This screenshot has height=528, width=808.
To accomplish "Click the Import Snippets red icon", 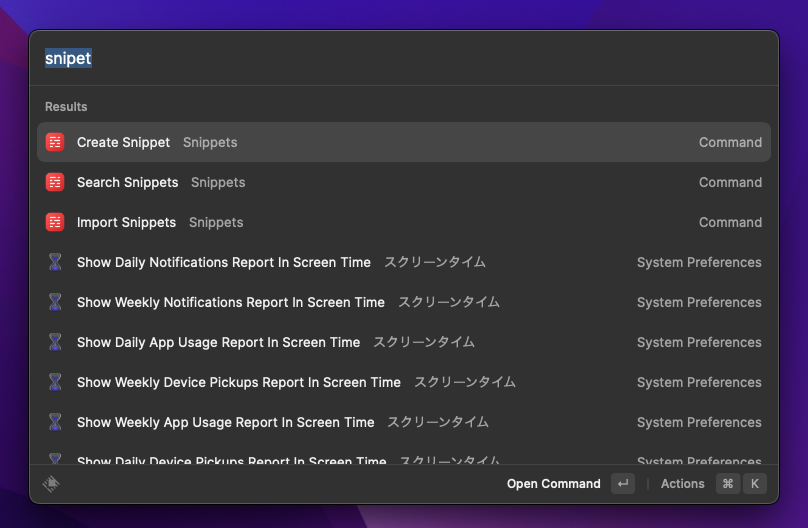I will (55, 222).
